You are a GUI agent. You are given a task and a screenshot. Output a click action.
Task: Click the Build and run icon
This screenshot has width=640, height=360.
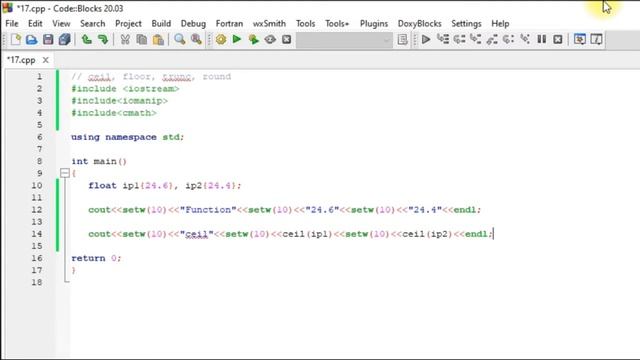click(x=253, y=40)
